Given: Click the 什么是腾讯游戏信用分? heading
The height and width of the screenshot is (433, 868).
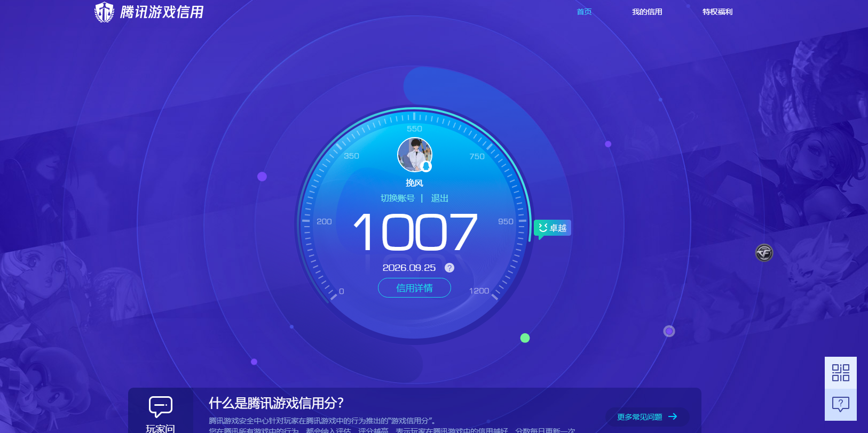Looking at the screenshot, I should pos(276,403).
